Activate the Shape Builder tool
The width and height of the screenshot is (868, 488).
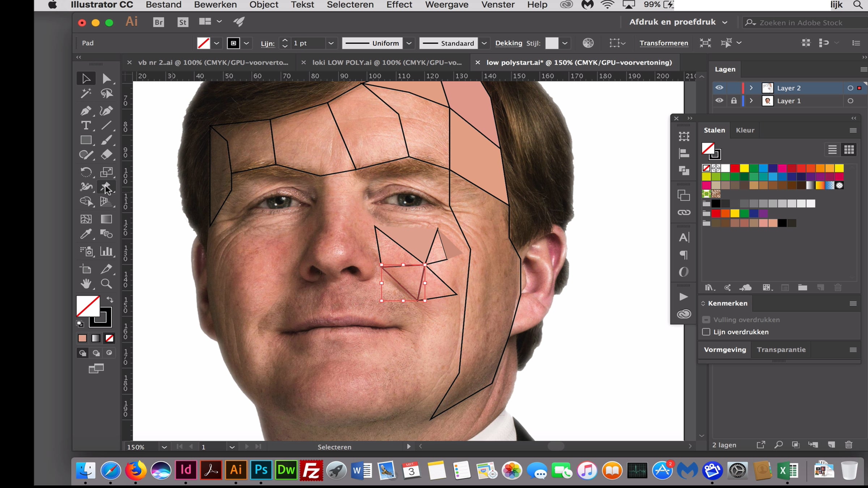coord(86,202)
